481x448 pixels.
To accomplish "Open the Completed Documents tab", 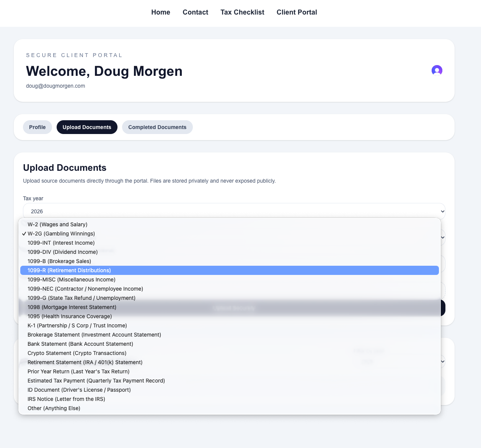I will 157,127.
